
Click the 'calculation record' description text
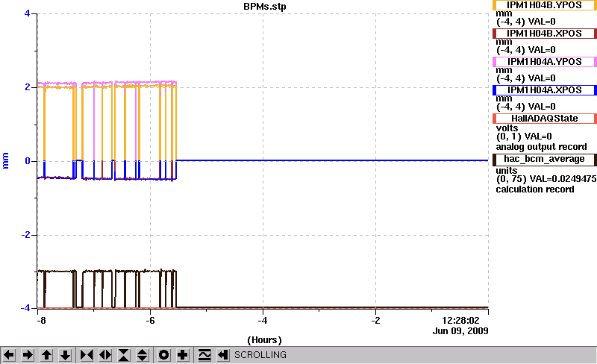coord(535,189)
